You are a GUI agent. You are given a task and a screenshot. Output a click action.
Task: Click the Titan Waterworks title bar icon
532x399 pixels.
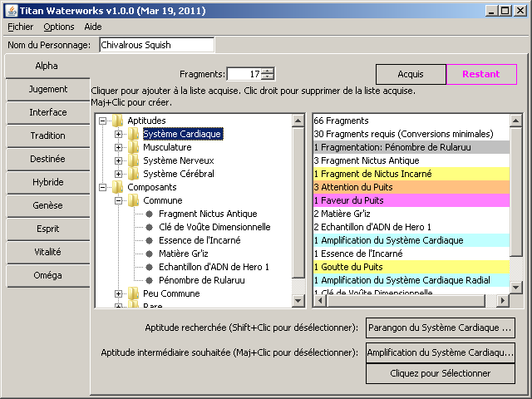point(9,9)
